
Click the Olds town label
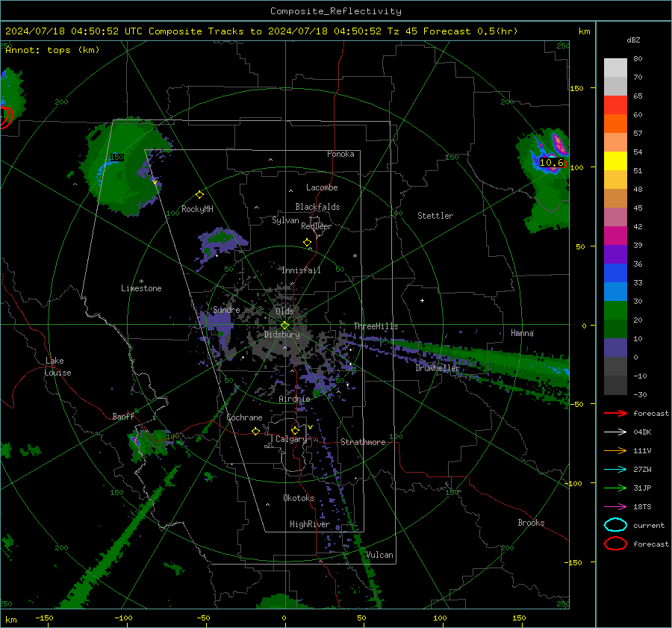point(284,311)
